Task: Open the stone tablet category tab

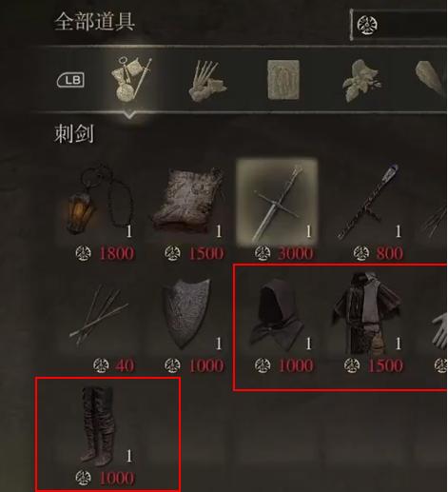Action: 283,79
